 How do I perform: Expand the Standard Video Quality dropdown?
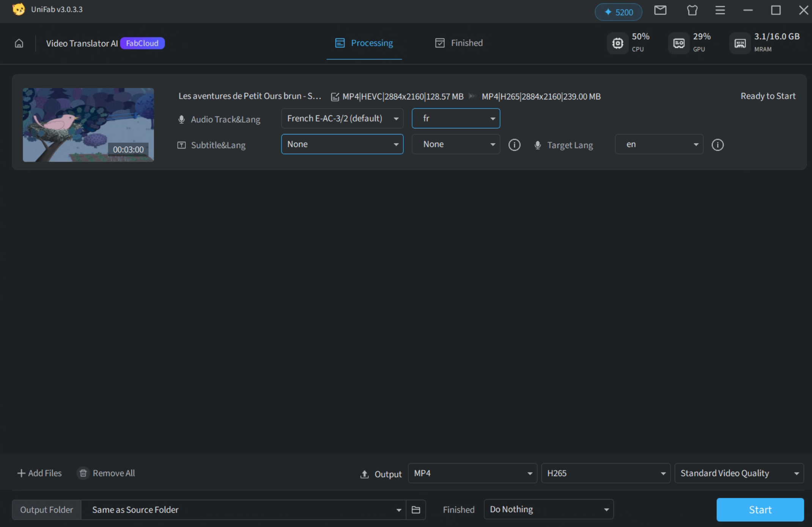point(739,473)
